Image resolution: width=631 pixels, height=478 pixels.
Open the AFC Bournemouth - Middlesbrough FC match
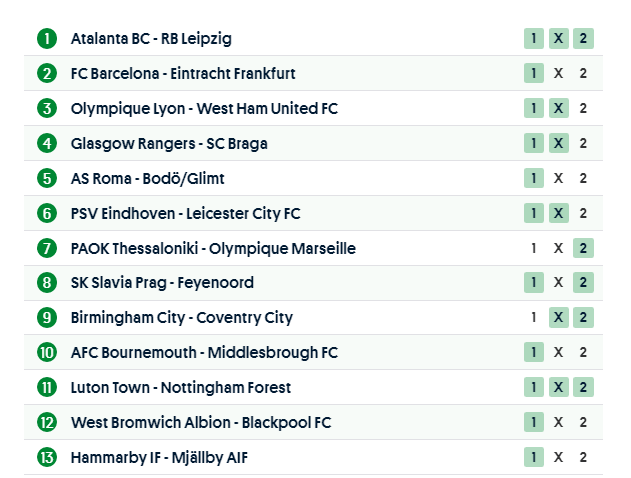point(204,352)
